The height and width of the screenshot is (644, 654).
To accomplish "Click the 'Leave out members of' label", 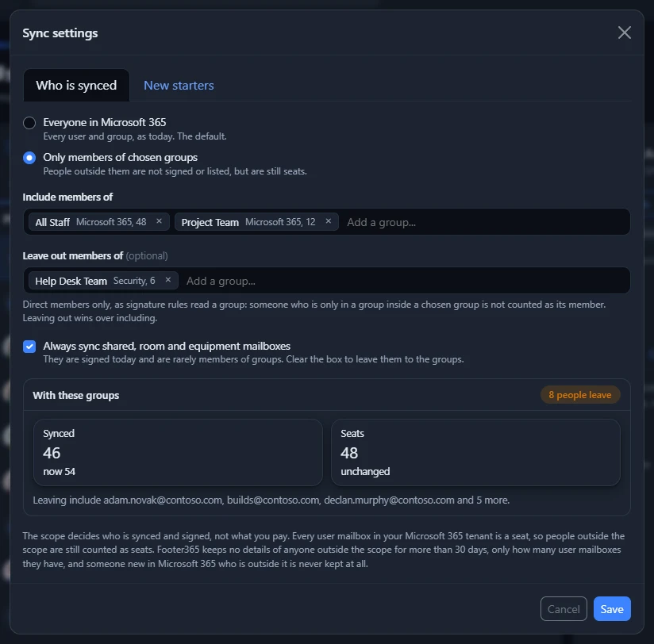I will pos(72,255).
